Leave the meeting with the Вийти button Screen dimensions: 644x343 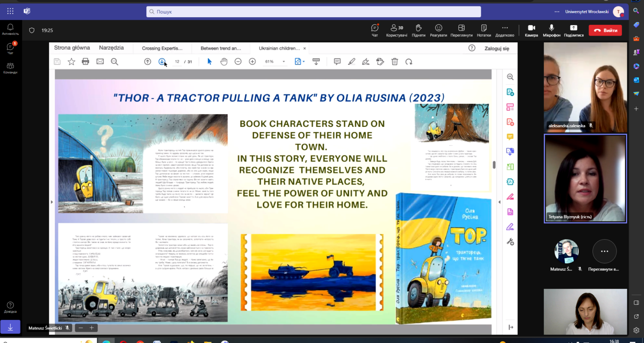click(x=605, y=30)
